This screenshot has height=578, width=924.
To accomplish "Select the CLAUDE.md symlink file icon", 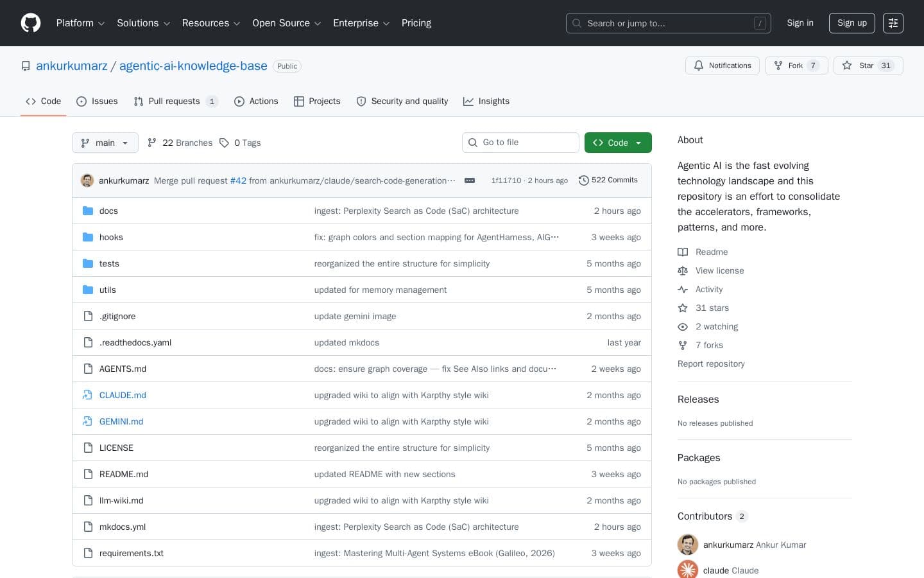I will click(88, 395).
